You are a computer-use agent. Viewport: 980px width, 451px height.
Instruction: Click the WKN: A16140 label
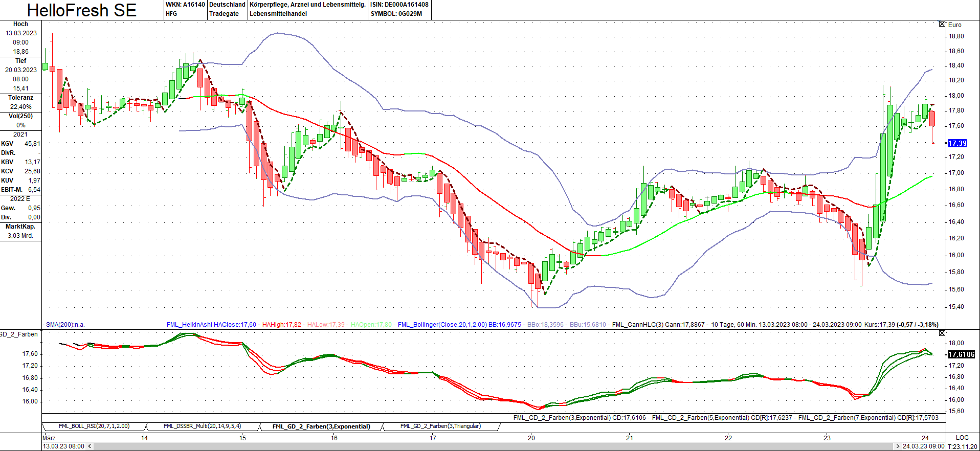pyautogui.click(x=185, y=5)
